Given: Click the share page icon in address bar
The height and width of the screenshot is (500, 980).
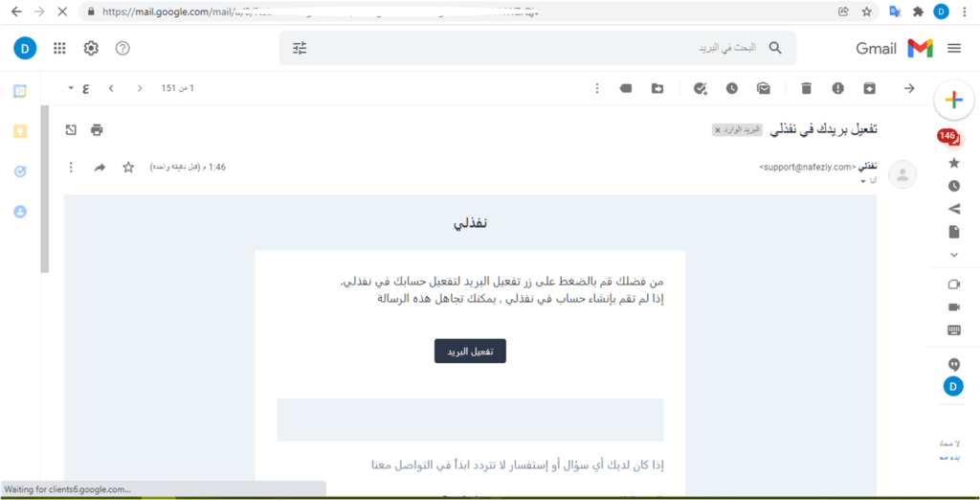Looking at the screenshot, I should pyautogui.click(x=843, y=11).
